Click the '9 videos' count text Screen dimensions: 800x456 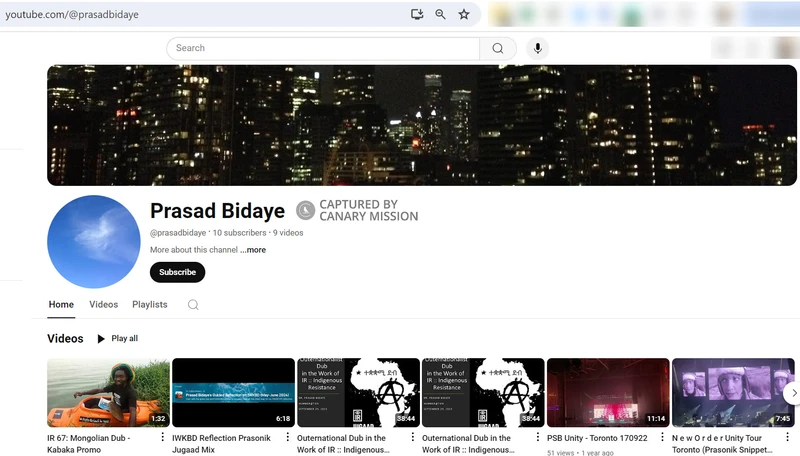coord(288,233)
